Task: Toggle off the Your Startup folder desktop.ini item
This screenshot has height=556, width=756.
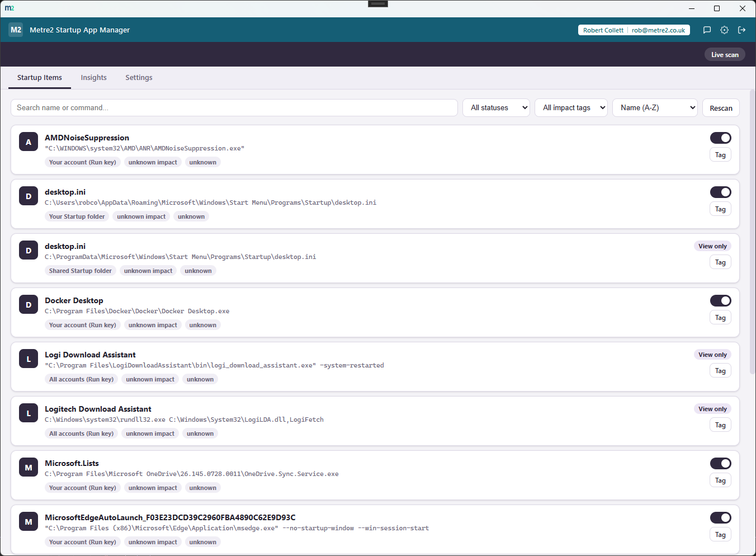Action: click(721, 192)
